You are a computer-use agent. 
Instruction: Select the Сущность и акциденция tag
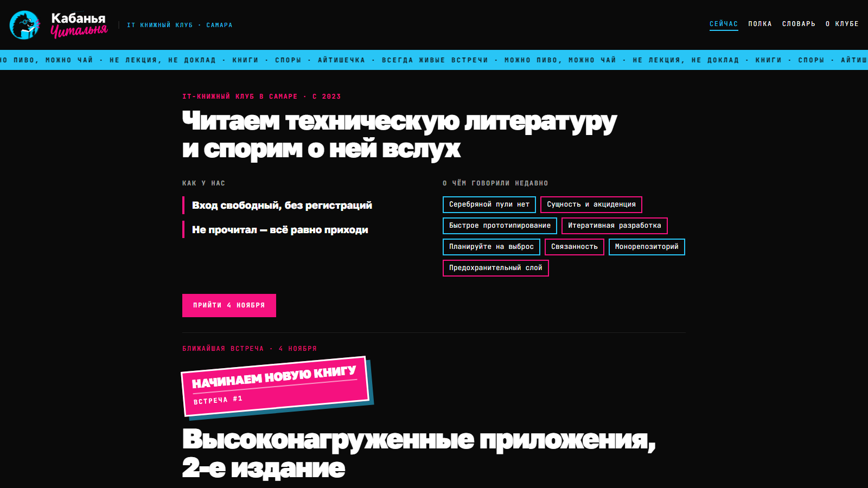(x=591, y=204)
